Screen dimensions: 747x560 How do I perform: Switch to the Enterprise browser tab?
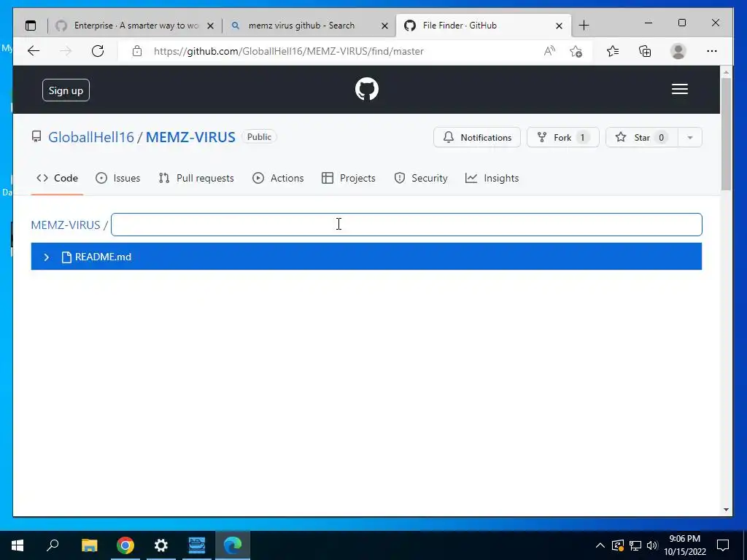point(136,26)
